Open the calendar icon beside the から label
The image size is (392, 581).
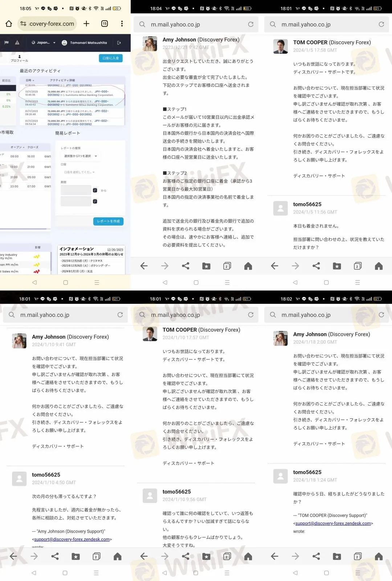[95, 190]
